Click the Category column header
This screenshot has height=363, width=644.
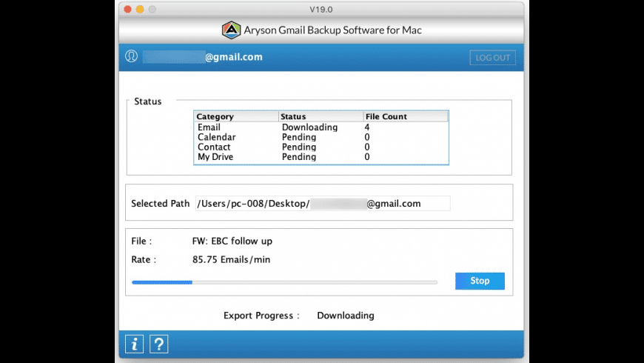pyautogui.click(x=236, y=116)
